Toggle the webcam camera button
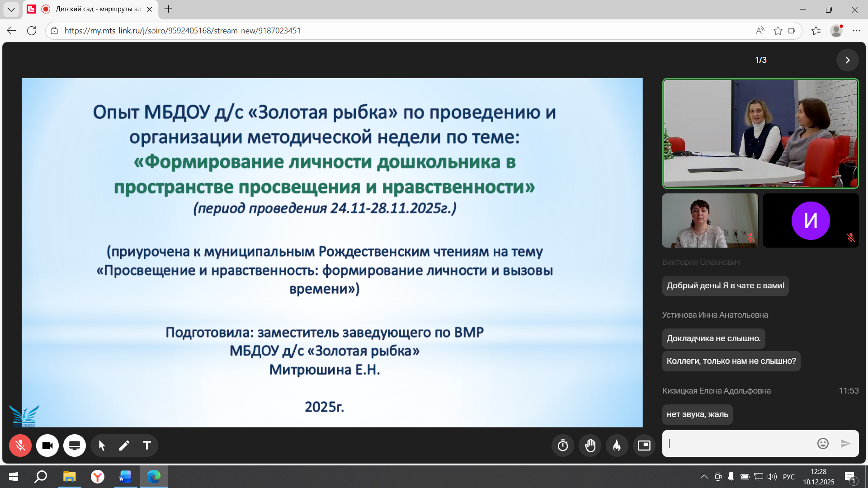 pyautogui.click(x=47, y=446)
